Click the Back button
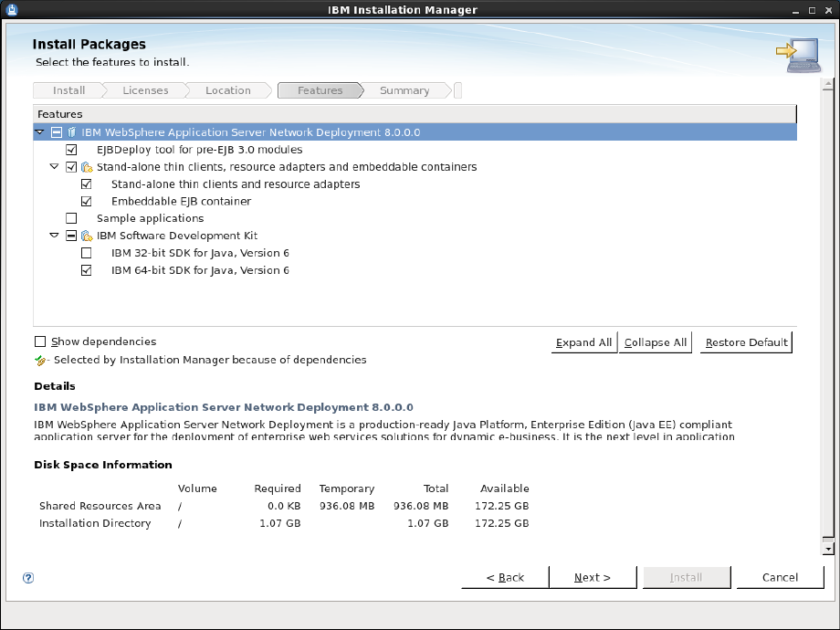 click(505, 577)
